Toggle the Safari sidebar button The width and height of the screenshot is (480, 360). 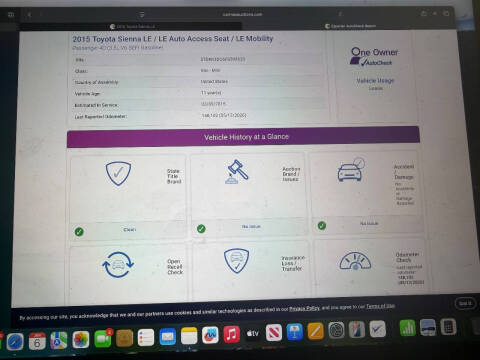(11, 15)
